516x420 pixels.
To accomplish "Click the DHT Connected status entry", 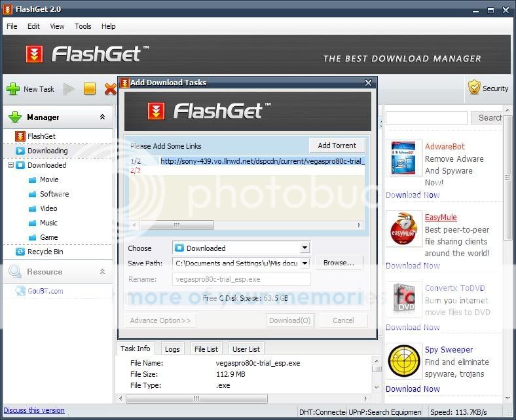I will point(322,412).
